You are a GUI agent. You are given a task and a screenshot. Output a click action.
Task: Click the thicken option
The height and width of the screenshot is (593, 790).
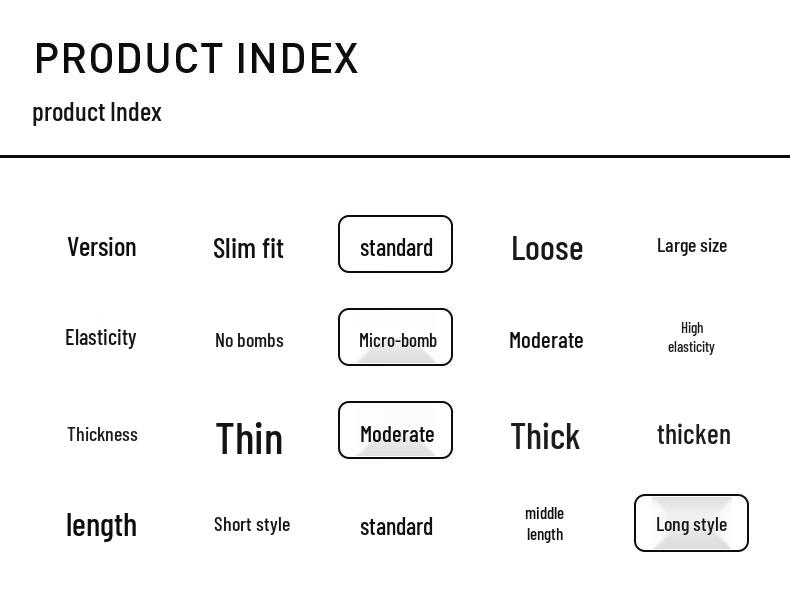point(693,434)
